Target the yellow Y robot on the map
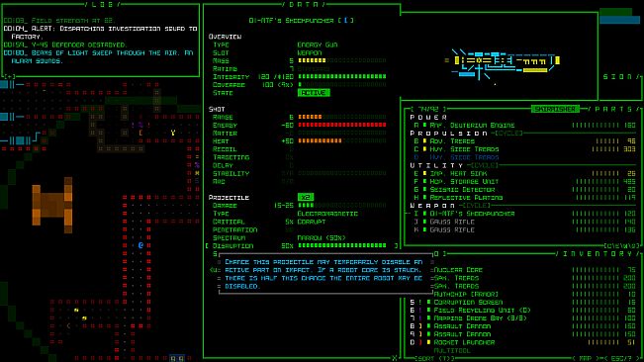Viewport: 644px width, 362px height. pyautogui.click(x=173, y=133)
